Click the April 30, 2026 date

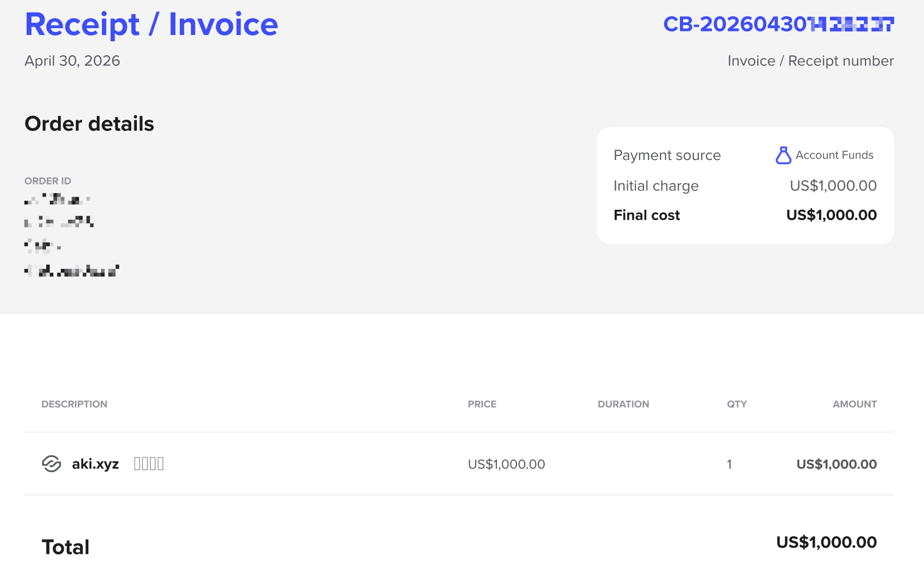[x=72, y=61]
